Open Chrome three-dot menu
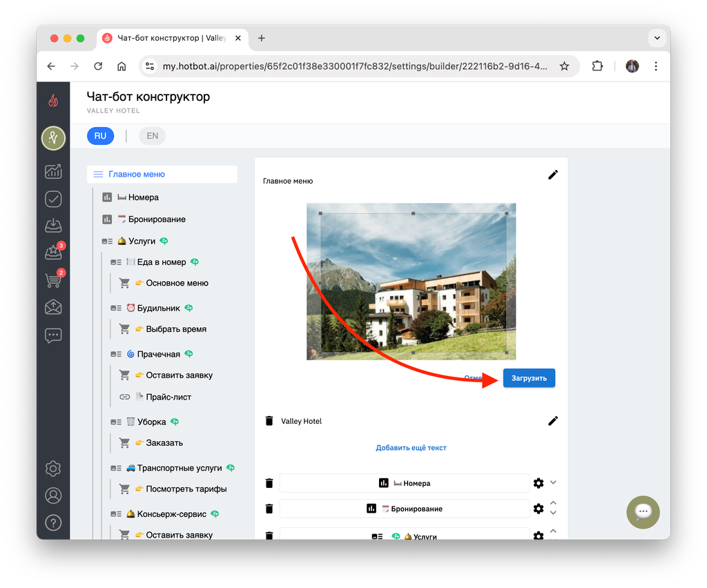Image resolution: width=707 pixels, height=588 pixels. pos(656,66)
